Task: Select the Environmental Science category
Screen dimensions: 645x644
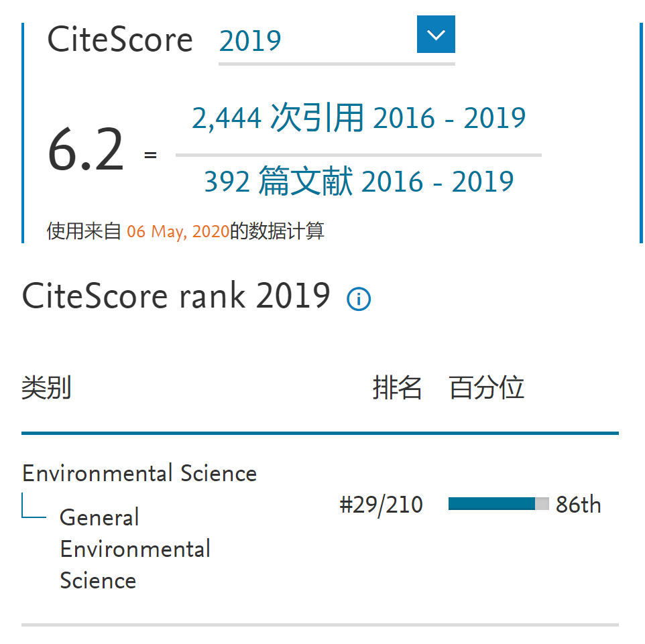Action: pos(139,473)
